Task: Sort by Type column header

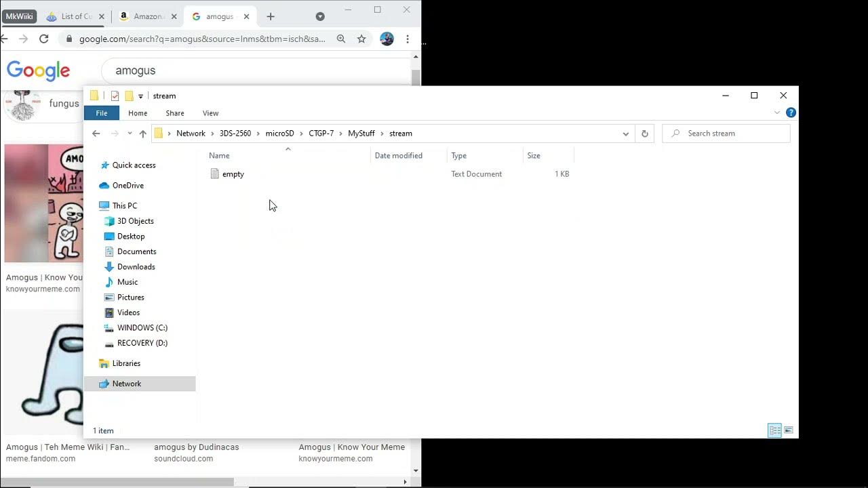Action: click(459, 156)
